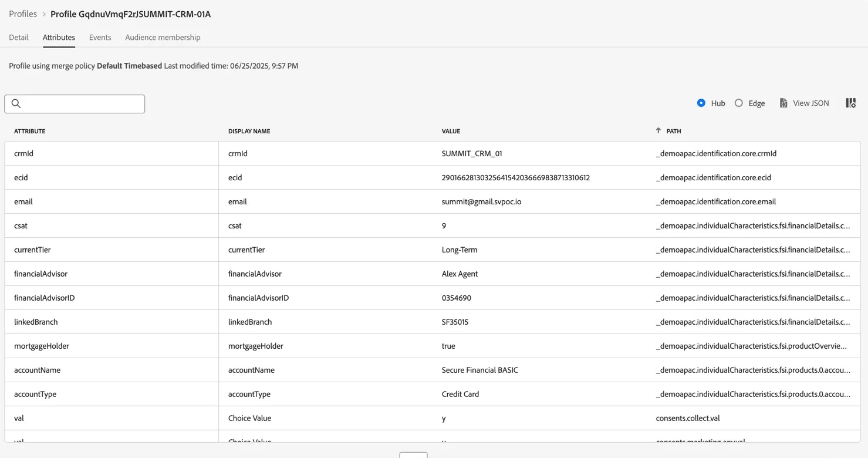Image resolution: width=868 pixels, height=458 pixels.
Task: Sort by the DISPLAY NAME column header
Action: pos(249,131)
